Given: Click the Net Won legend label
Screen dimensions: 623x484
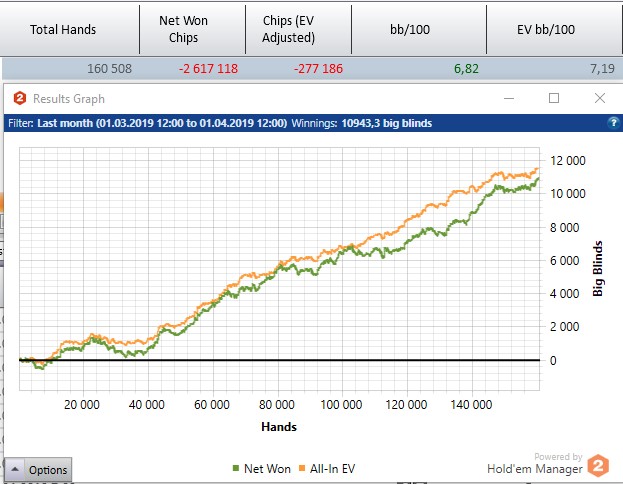Looking at the screenshot, I should (267, 469).
